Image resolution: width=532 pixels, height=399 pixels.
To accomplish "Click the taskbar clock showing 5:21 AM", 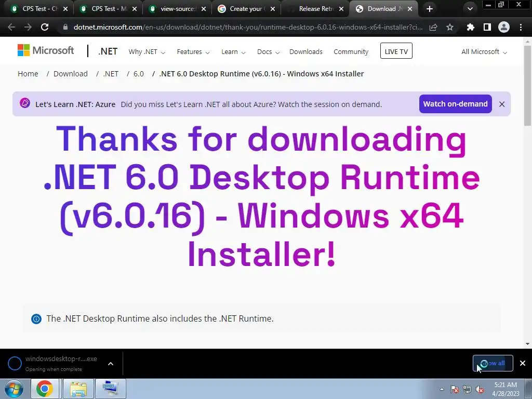I will click(506, 389).
